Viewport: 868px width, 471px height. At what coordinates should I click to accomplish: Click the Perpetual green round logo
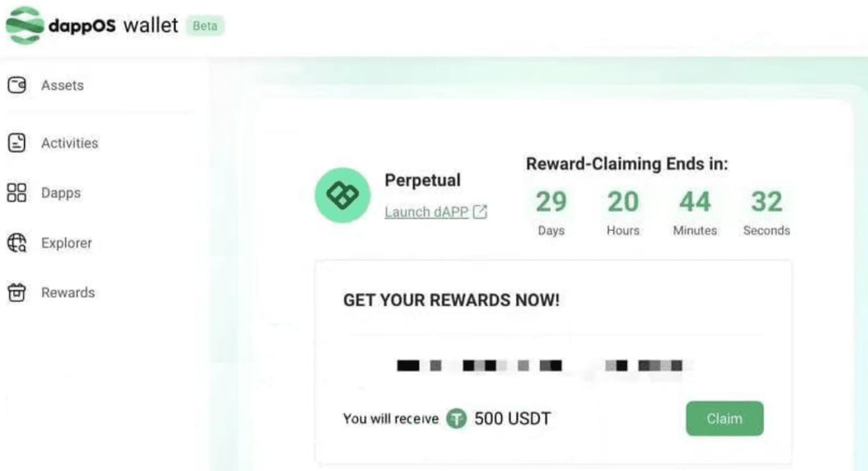pyautogui.click(x=342, y=195)
